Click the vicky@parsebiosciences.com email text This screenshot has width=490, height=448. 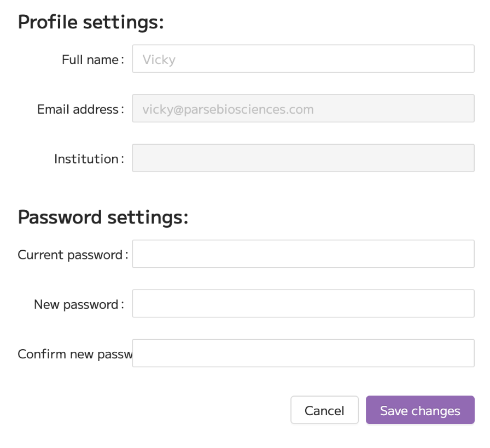[228, 110]
